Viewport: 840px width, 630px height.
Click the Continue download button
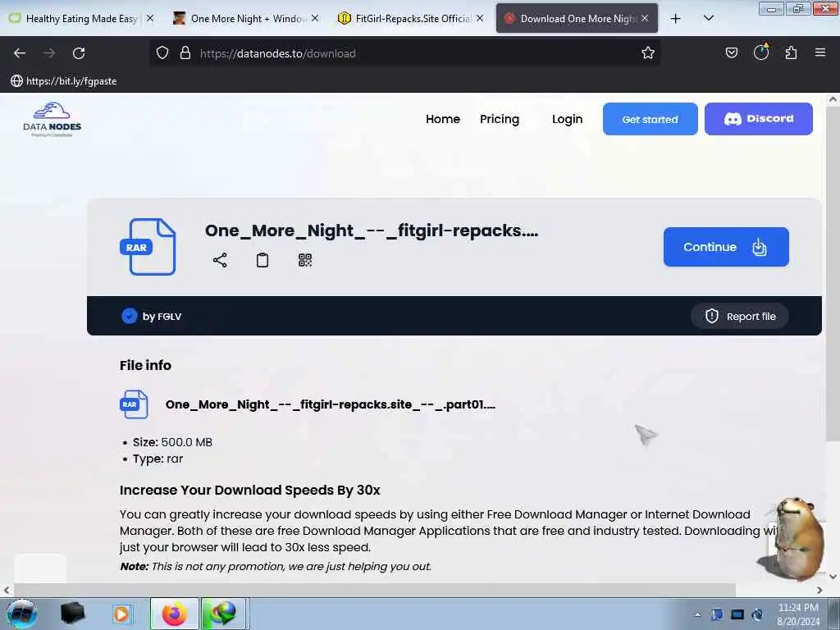(726, 247)
